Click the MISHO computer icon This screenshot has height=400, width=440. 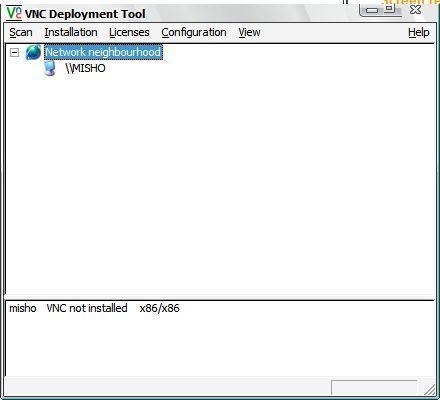50,69
